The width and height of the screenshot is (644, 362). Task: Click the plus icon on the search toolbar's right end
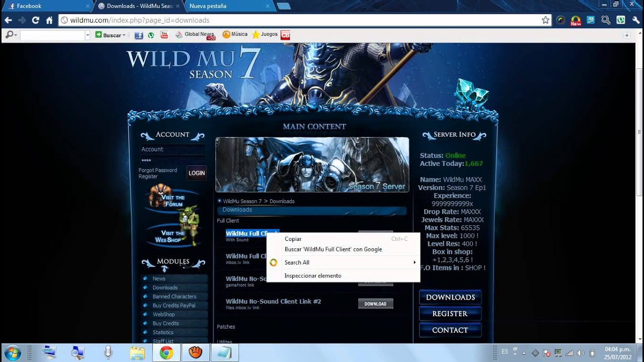tap(627, 35)
